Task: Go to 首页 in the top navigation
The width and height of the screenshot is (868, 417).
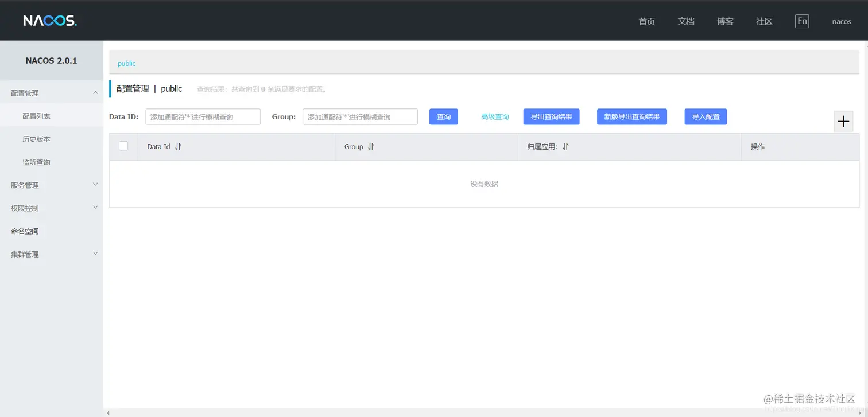Action: (646, 21)
